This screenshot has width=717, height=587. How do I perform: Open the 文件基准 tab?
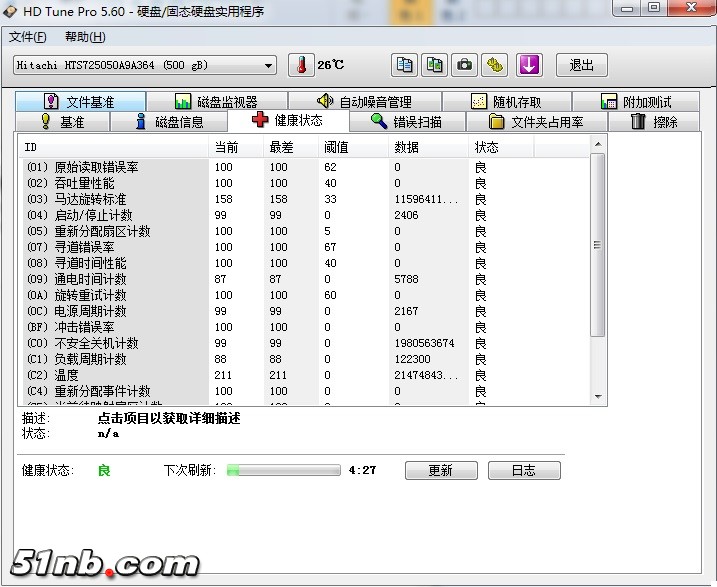(x=80, y=102)
